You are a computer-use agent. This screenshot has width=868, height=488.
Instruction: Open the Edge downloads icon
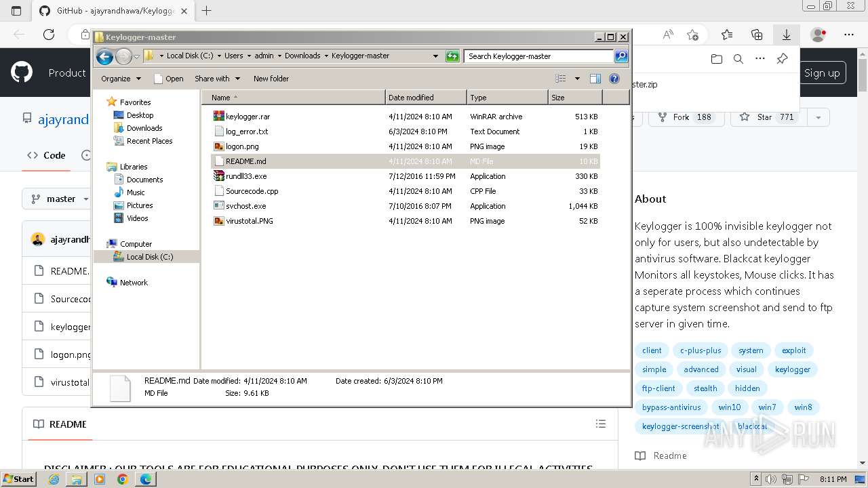click(787, 35)
